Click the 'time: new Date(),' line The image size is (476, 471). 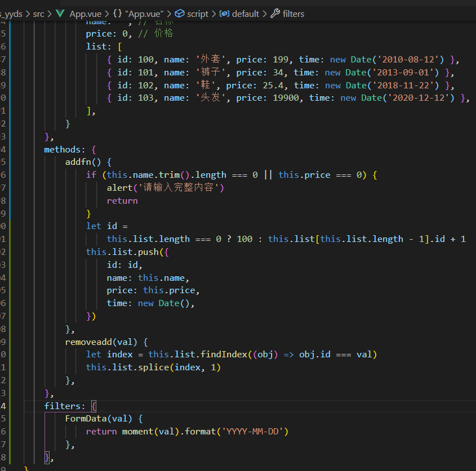(x=150, y=303)
